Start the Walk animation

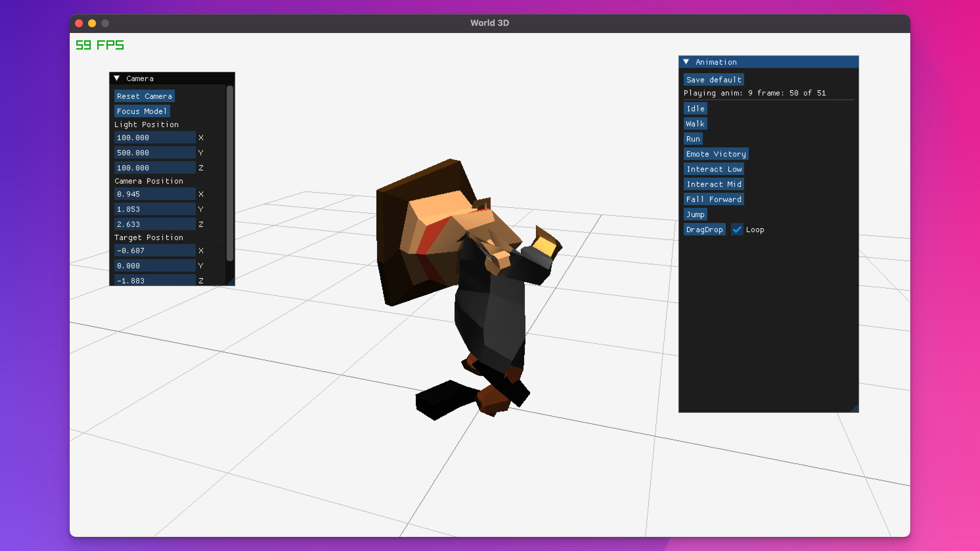[695, 124]
